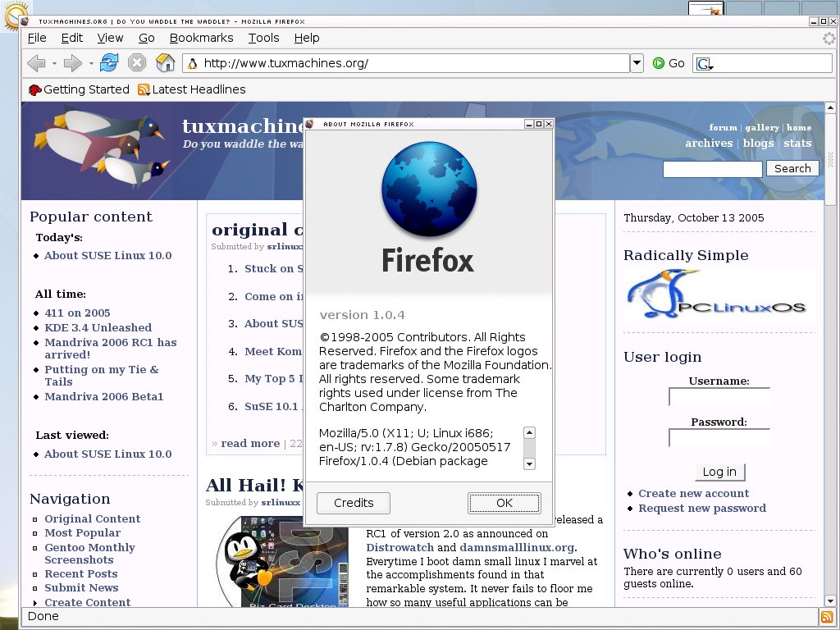
Task: Open the blogs link in header
Action: [758, 143]
